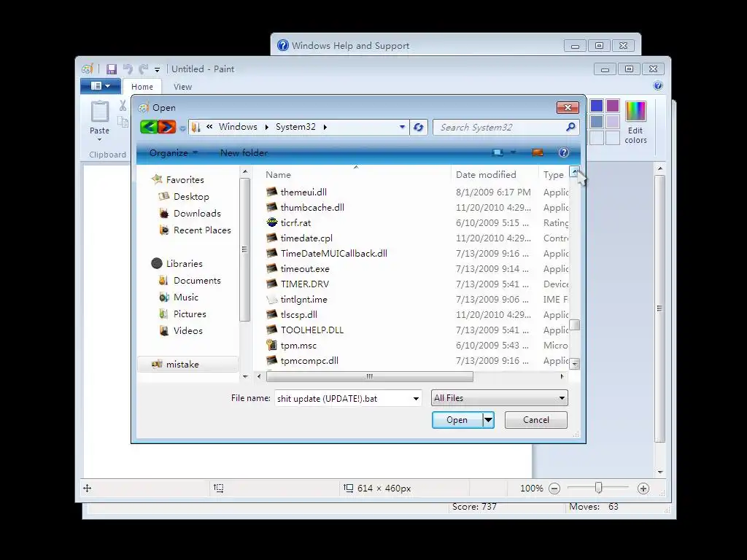Screen dimensions: 747x560
Task: Select Recent Places in navigation pane
Action: 202,230
